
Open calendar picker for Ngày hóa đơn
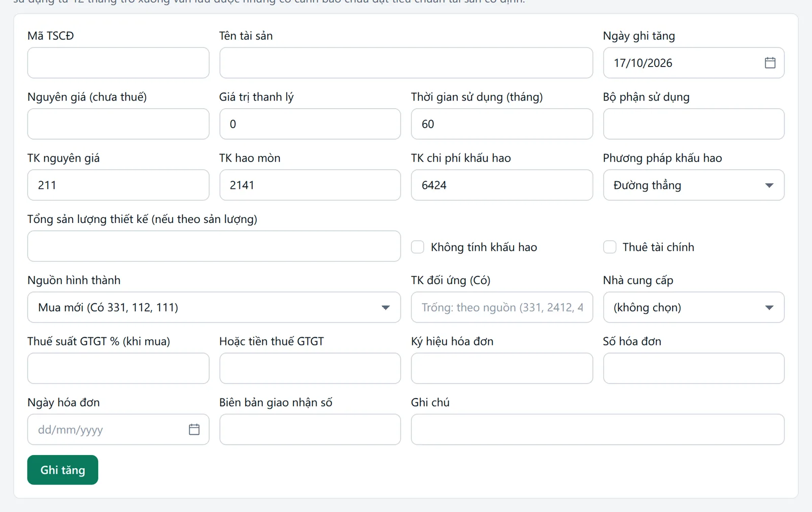194,430
